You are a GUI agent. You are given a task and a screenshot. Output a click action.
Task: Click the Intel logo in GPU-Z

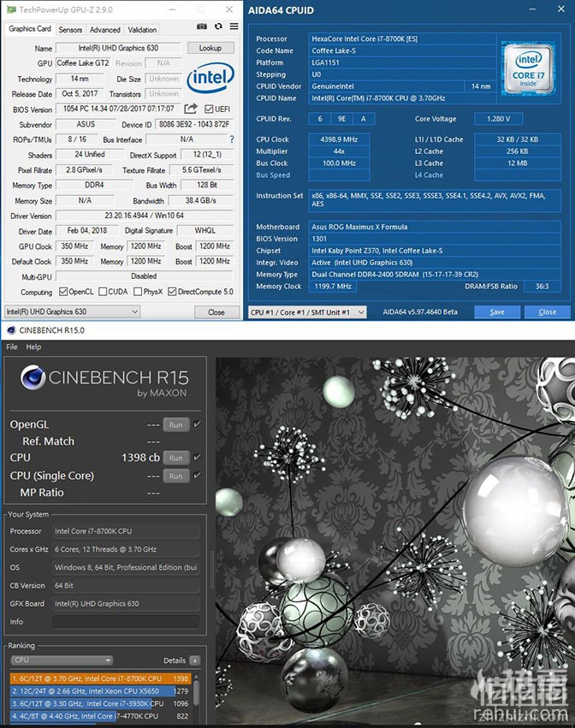coord(210,78)
